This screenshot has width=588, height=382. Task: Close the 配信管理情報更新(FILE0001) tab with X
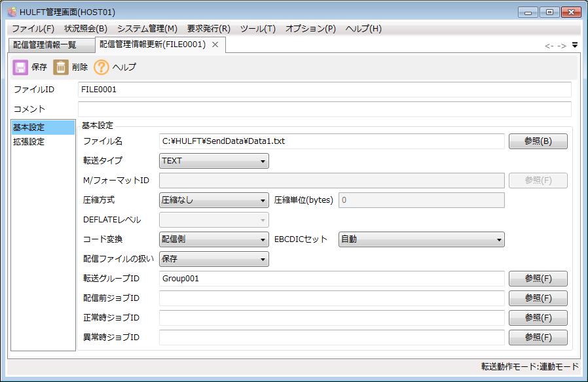[215, 44]
